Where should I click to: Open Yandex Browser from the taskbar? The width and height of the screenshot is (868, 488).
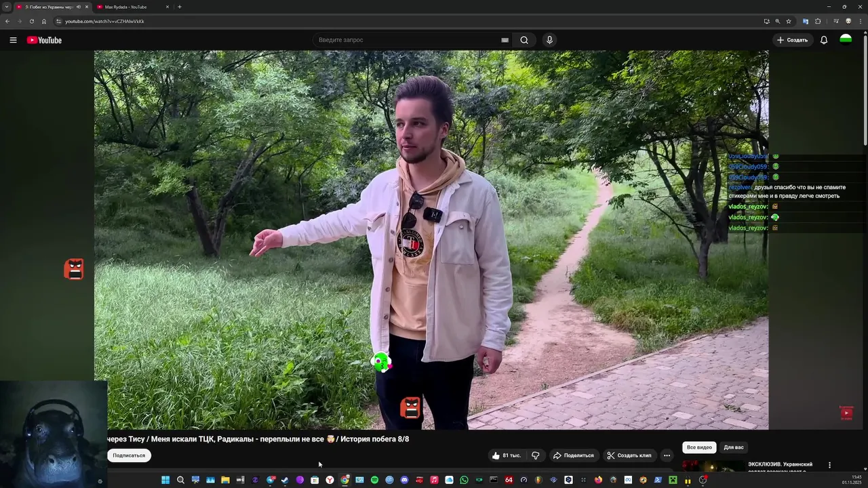pos(330,480)
